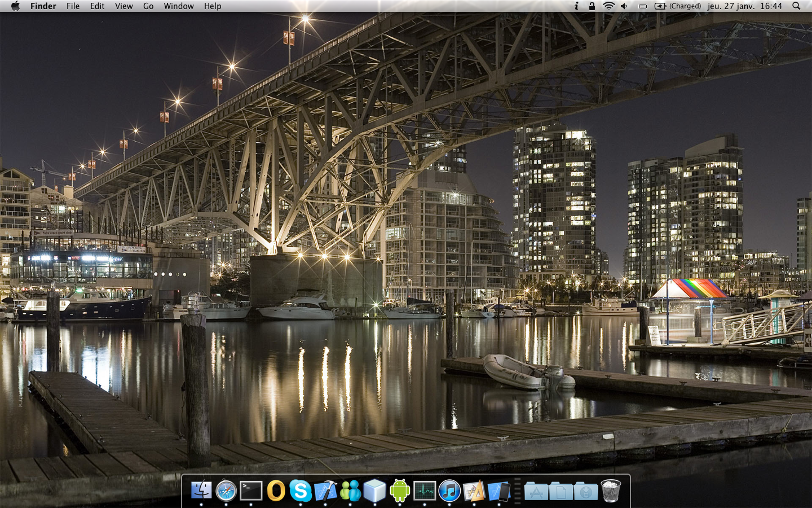This screenshot has height=508, width=812.
Task: Click the battery Charged status item
Action: (x=678, y=6)
